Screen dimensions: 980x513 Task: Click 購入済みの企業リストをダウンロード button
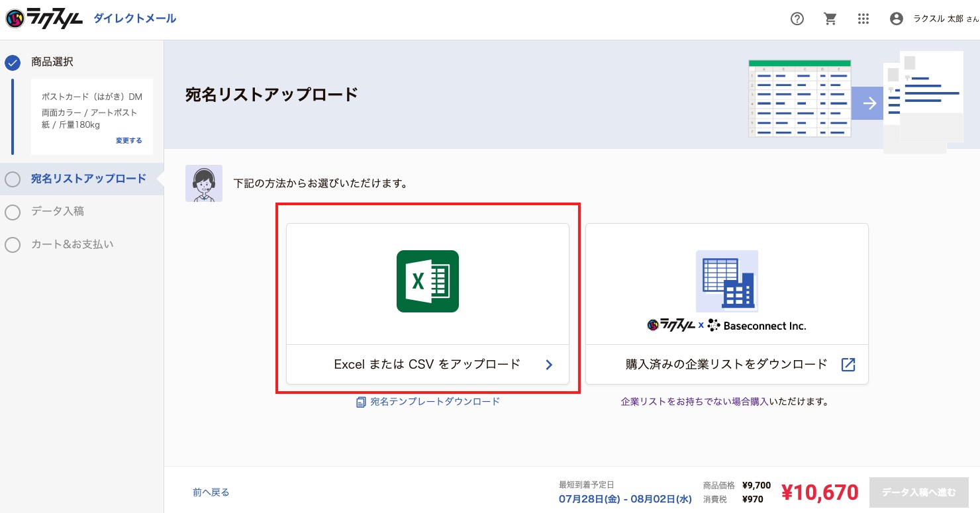pyautogui.click(x=727, y=364)
